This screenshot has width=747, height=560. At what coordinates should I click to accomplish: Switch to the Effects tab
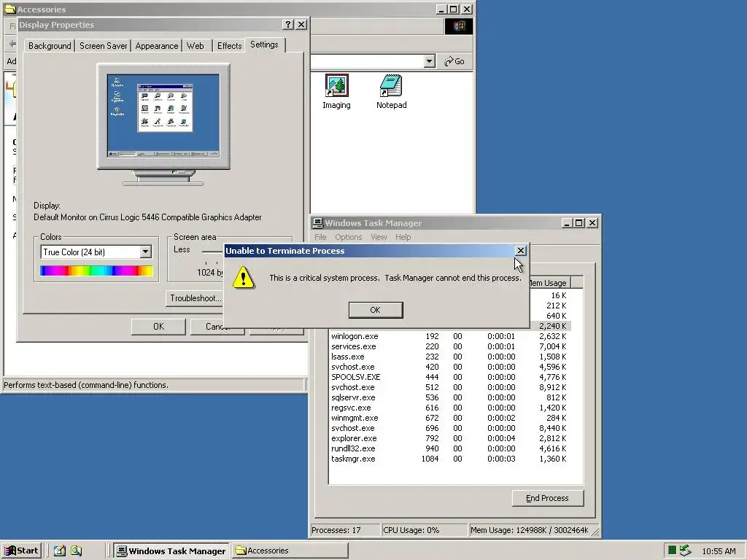(x=229, y=46)
